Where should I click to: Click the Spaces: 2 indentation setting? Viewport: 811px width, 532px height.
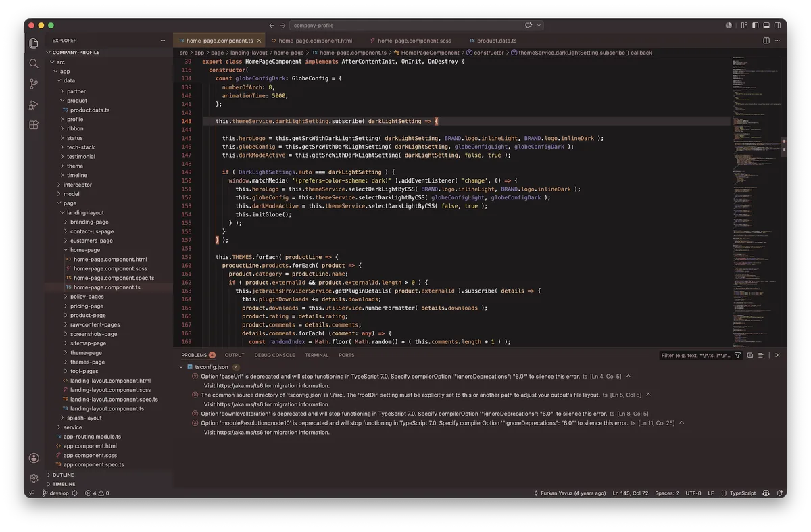[x=667, y=493]
